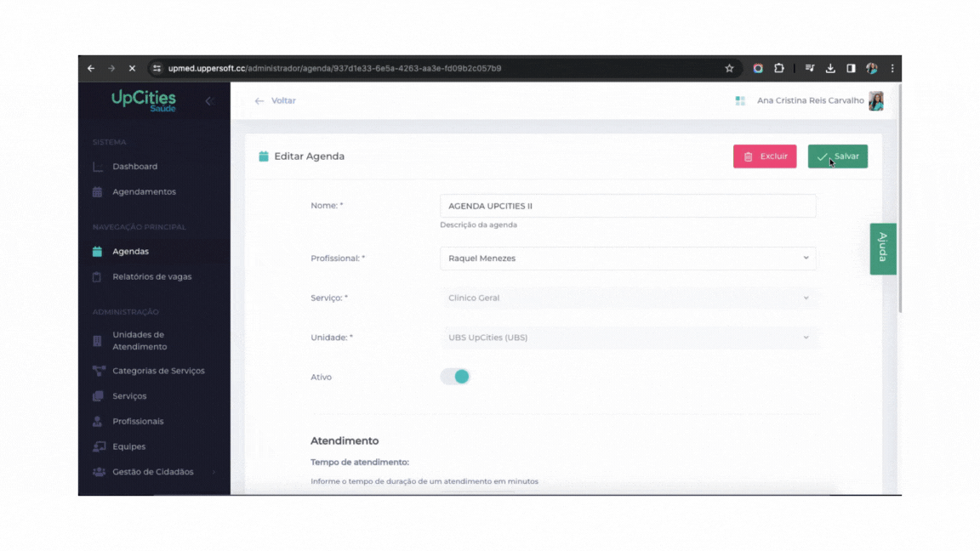Open the Unidade dropdown UBS UpCities

pyautogui.click(x=628, y=338)
